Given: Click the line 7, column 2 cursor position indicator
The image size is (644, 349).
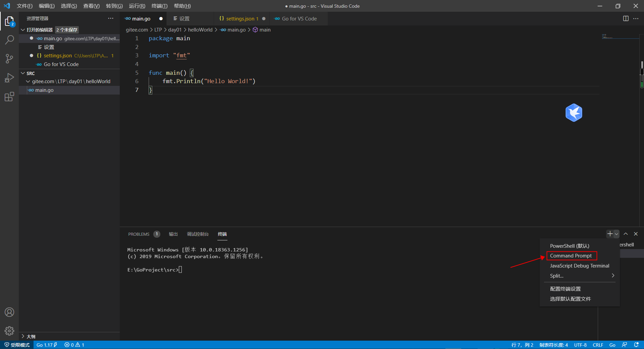Looking at the screenshot, I should coord(522,345).
